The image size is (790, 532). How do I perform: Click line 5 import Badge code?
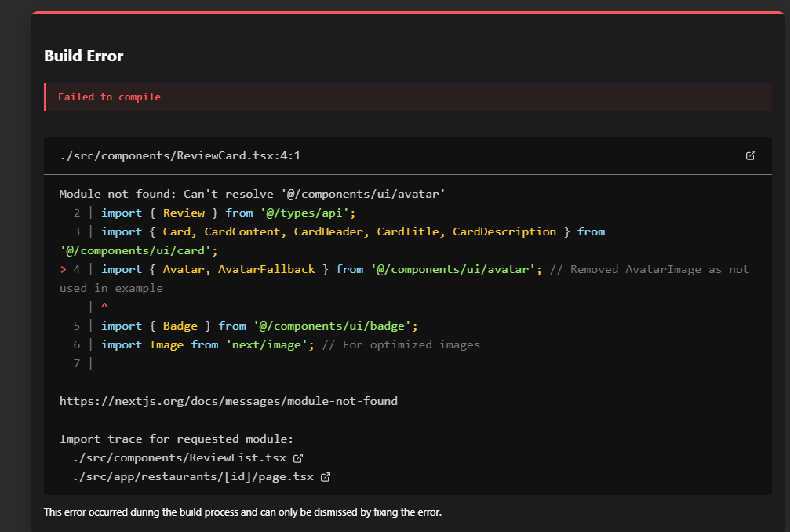[x=260, y=326]
